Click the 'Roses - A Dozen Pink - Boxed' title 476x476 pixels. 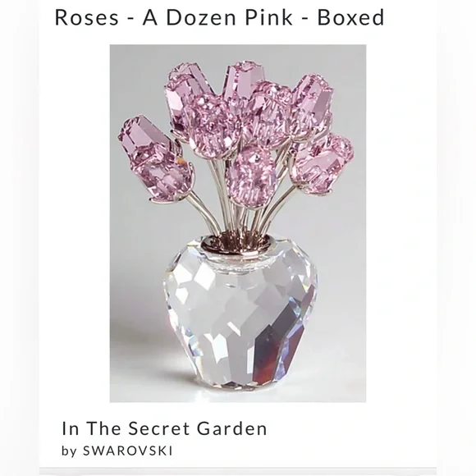[x=219, y=17]
